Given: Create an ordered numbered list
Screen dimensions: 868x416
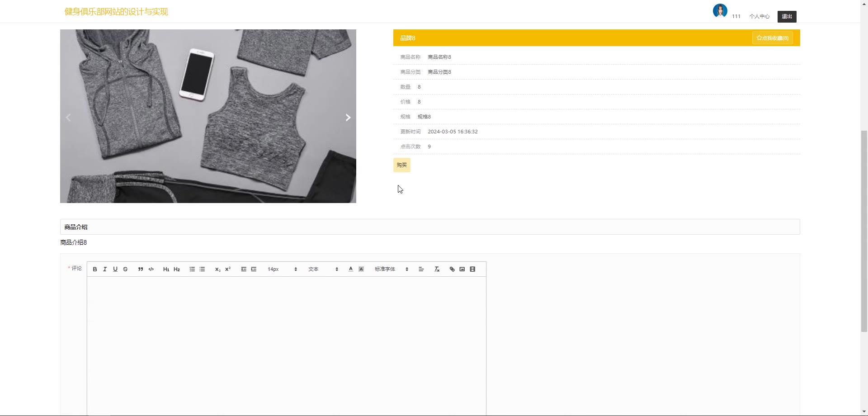Looking at the screenshot, I should [x=192, y=269].
